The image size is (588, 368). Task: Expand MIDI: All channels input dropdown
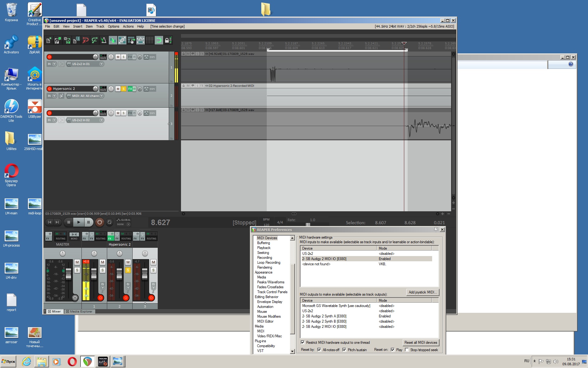pyautogui.click(x=101, y=96)
